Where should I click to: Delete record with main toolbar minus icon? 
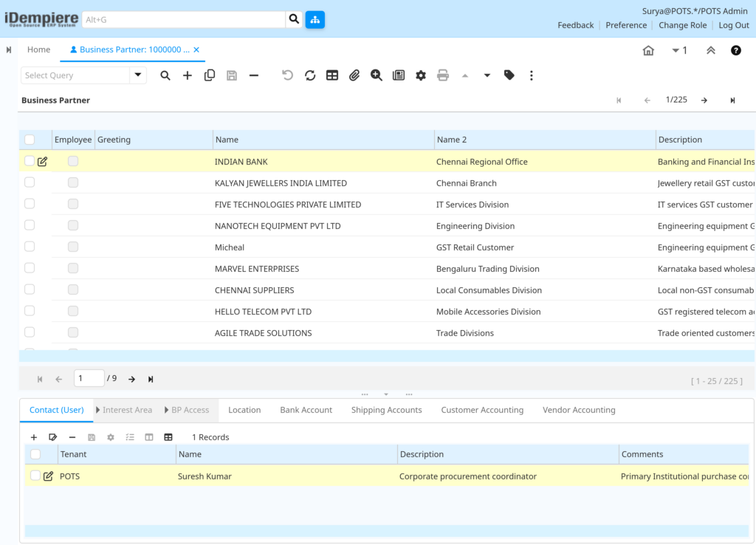pyautogui.click(x=254, y=75)
